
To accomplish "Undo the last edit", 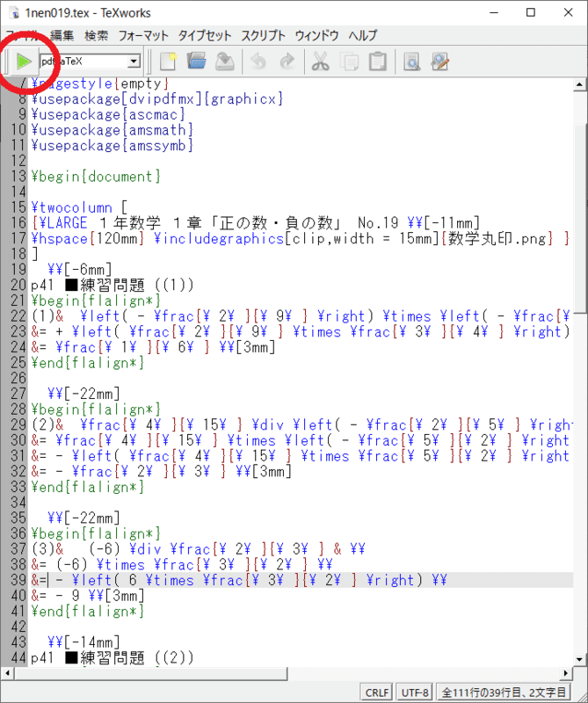I will [x=258, y=61].
